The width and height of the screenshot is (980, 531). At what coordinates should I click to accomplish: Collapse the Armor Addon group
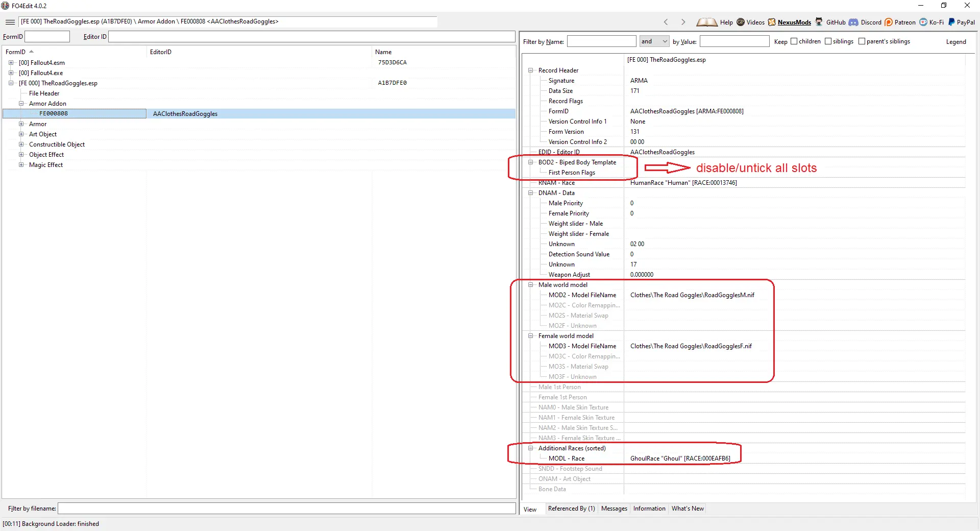21,104
